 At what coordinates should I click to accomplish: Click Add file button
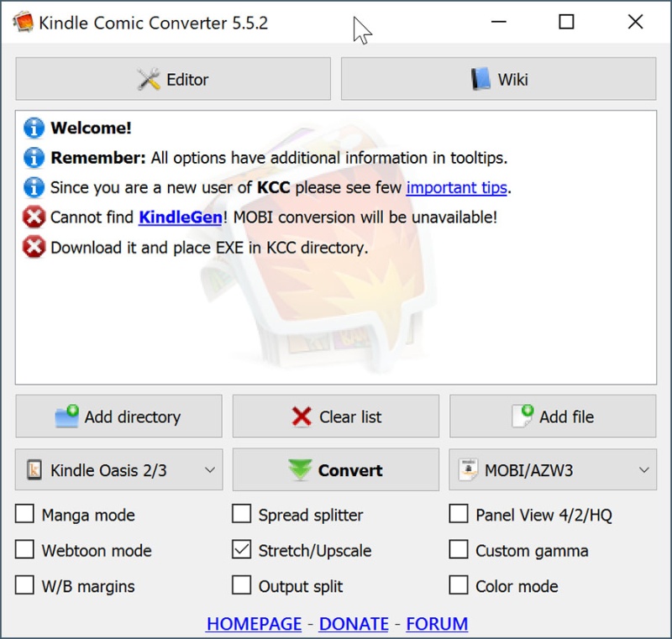pyautogui.click(x=553, y=416)
